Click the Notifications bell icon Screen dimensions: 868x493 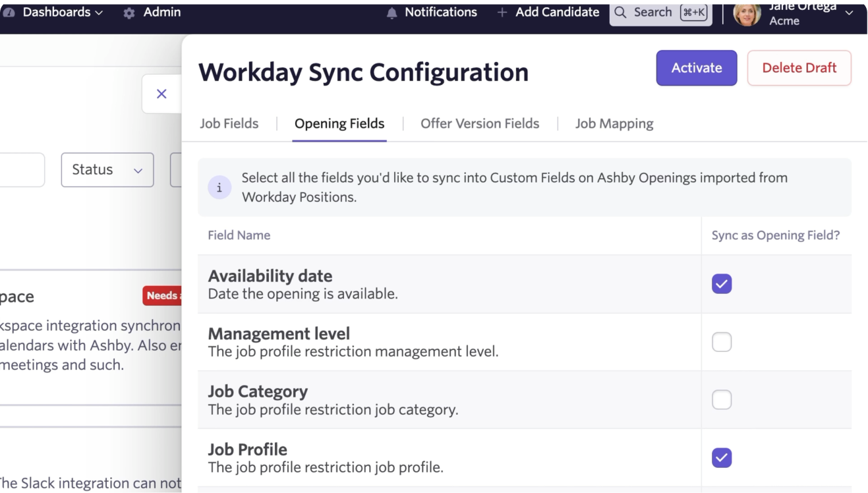coord(392,13)
